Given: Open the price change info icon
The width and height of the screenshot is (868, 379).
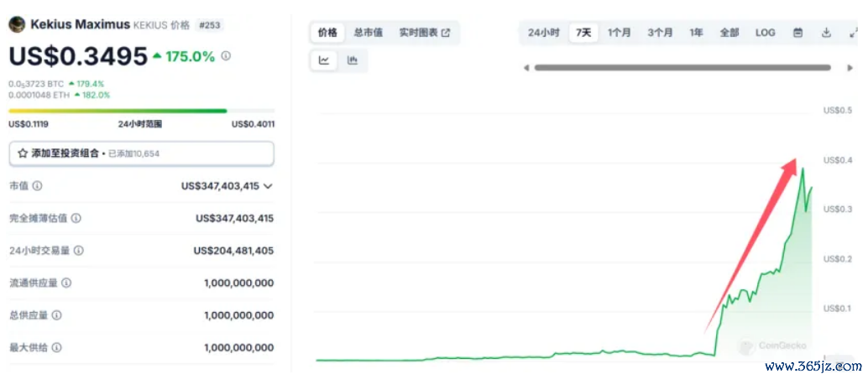Looking at the screenshot, I should [226, 56].
